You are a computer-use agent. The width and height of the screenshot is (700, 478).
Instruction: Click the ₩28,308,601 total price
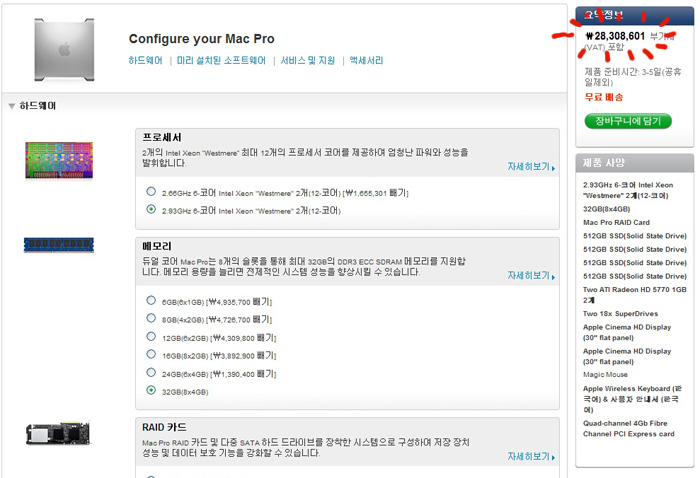[x=615, y=36]
